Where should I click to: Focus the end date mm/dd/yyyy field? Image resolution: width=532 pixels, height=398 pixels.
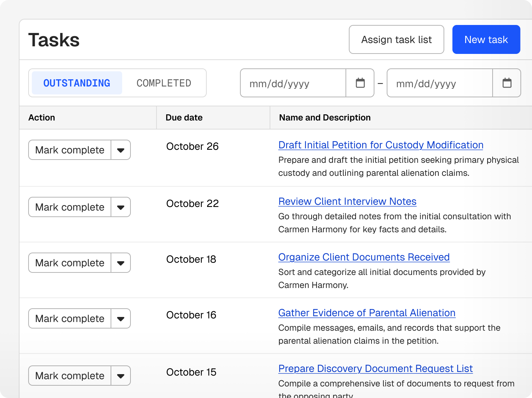coord(440,83)
